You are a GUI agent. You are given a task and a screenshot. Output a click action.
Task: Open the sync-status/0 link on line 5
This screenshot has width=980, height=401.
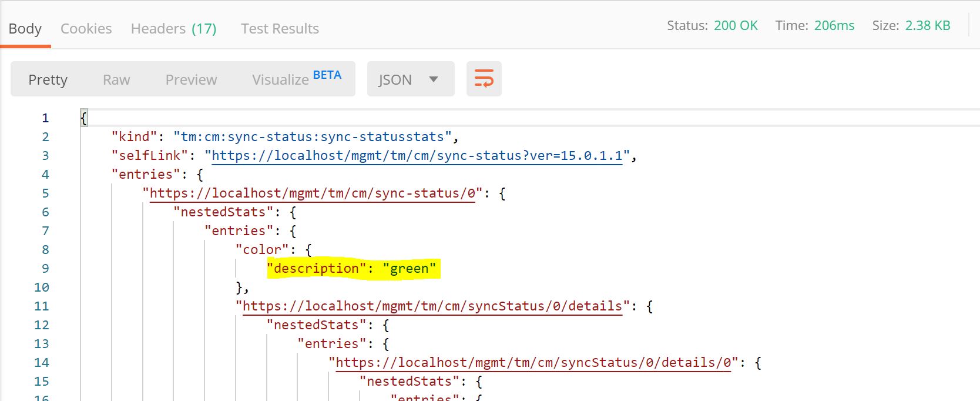312,193
